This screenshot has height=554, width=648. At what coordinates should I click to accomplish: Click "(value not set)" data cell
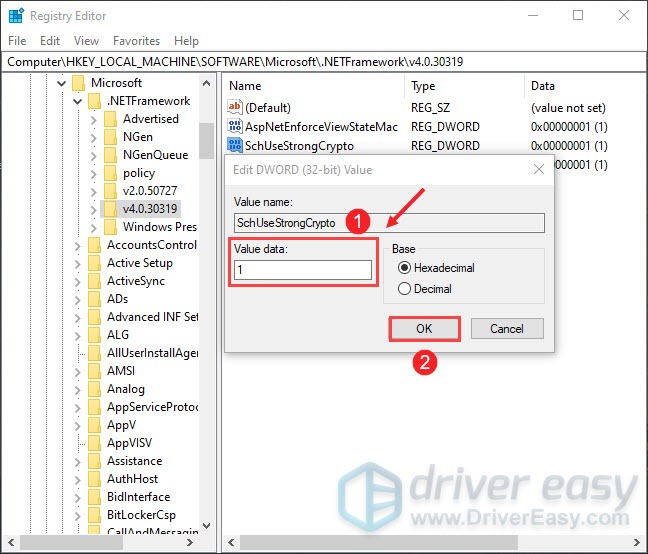click(568, 108)
